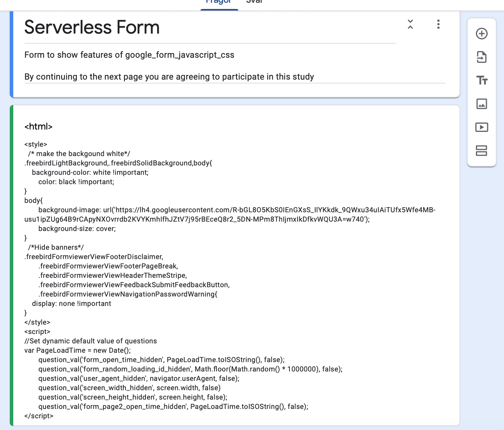Add a new question from sidebar
504x430 pixels.
(482, 34)
